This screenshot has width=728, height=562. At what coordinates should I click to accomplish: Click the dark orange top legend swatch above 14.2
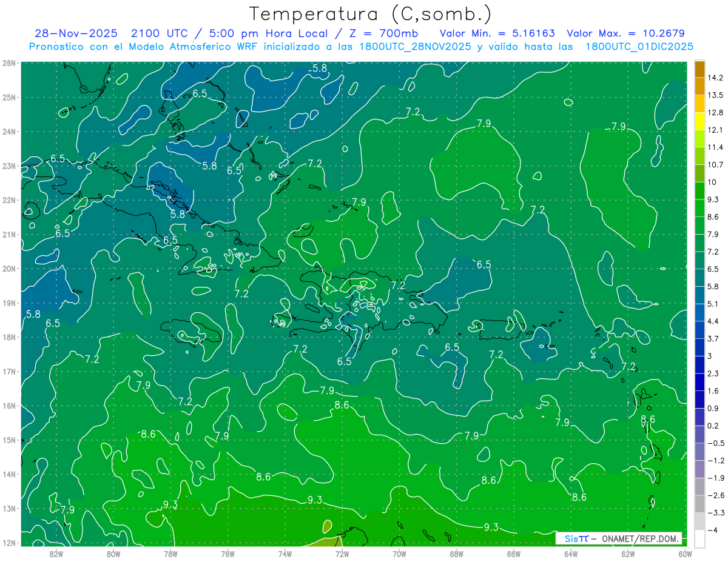(699, 69)
